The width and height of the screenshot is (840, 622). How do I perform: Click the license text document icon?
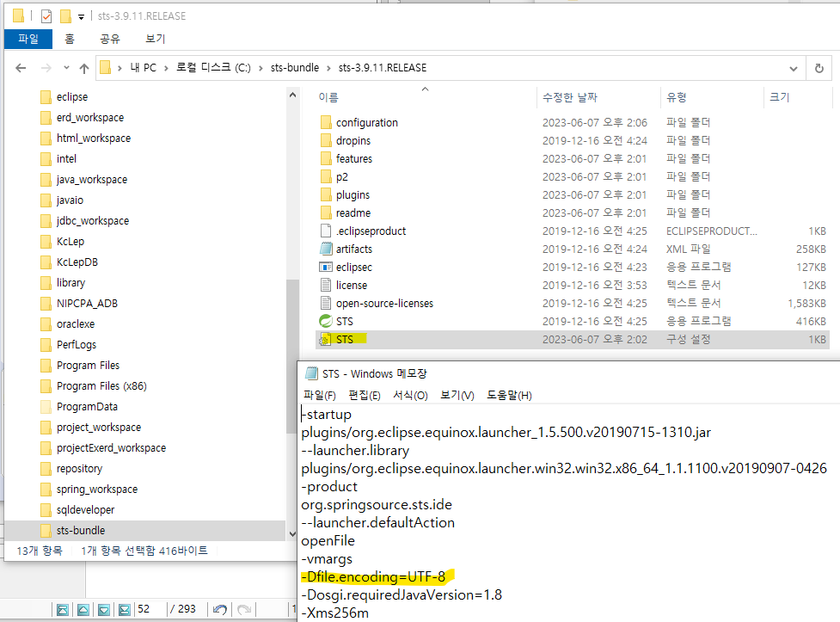pyautogui.click(x=326, y=286)
